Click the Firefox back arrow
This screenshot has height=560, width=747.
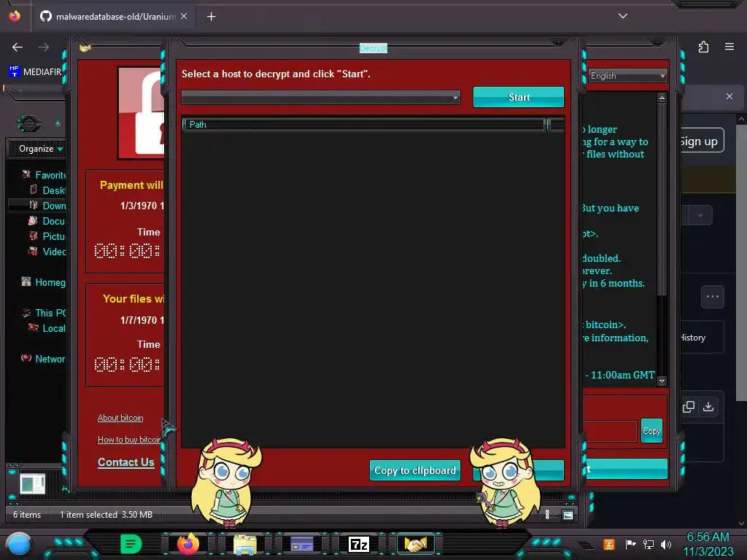(x=18, y=47)
